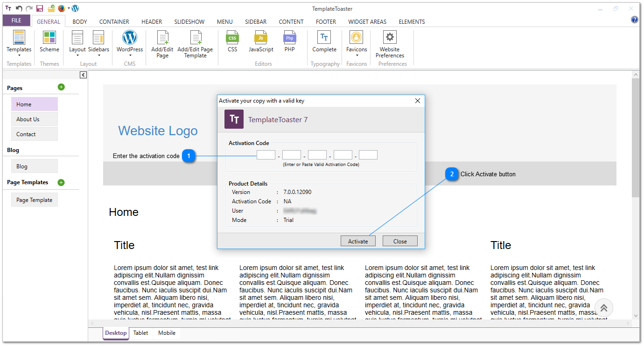Click the Redo icon in title bar
This screenshot has height=346, width=644.
pyautogui.click(x=29, y=8)
